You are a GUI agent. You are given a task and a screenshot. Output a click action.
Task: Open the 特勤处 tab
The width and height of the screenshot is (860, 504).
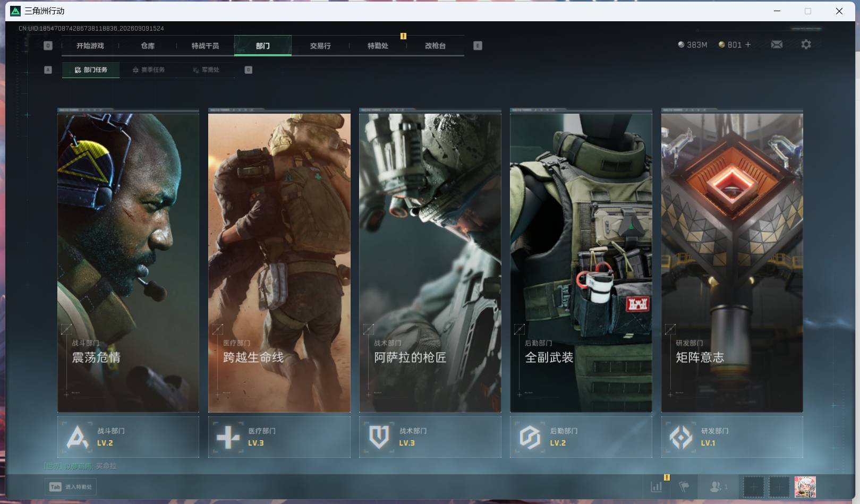pos(378,46)
